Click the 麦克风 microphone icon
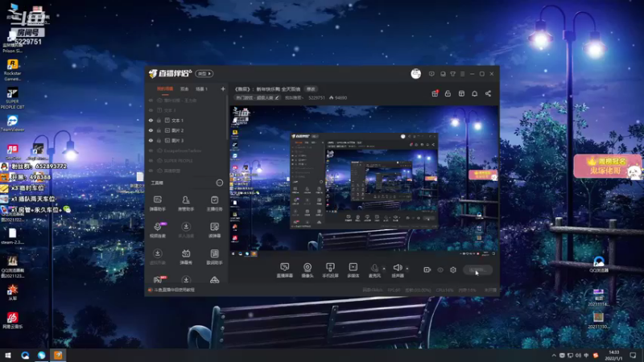The height and width of the screenshot is (362, 644). 374,269
